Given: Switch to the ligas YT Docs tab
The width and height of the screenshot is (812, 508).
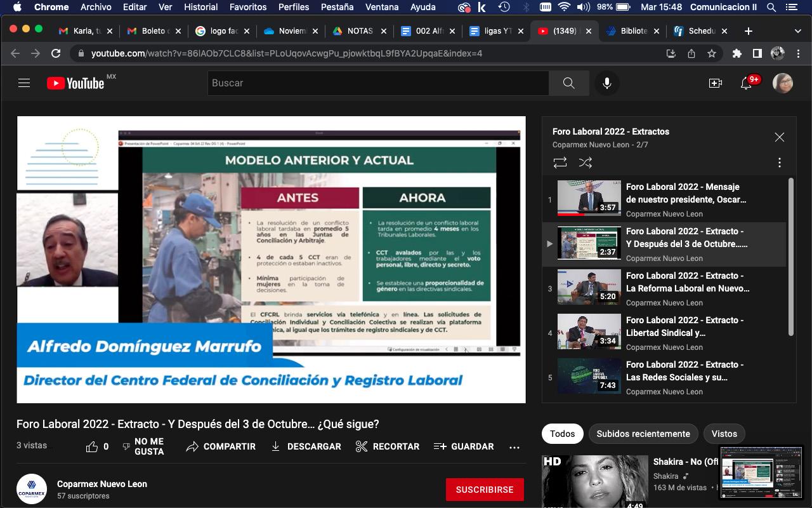Looking at the screenshot, I should click(x=495, y=30).
